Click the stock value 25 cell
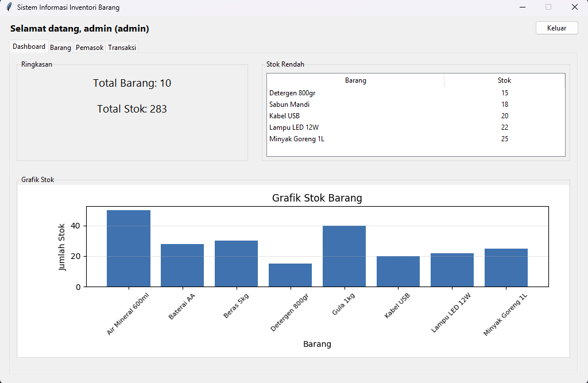 pos(505,139)
